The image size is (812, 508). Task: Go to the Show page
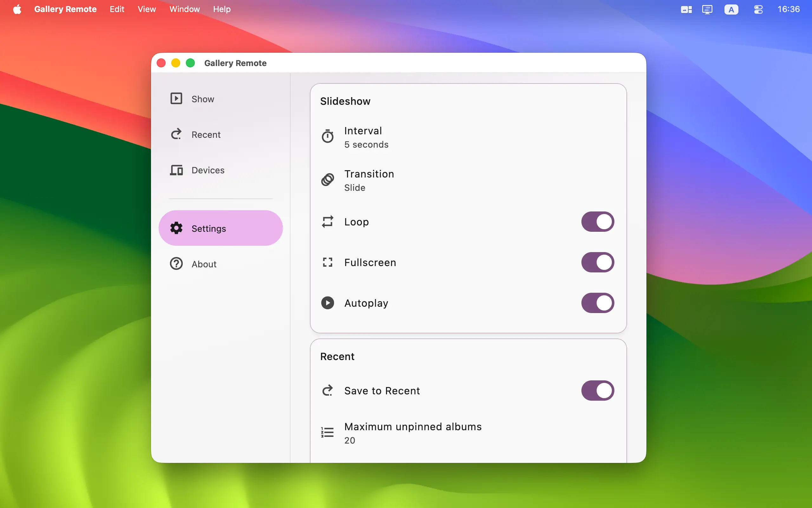point(220,98)
